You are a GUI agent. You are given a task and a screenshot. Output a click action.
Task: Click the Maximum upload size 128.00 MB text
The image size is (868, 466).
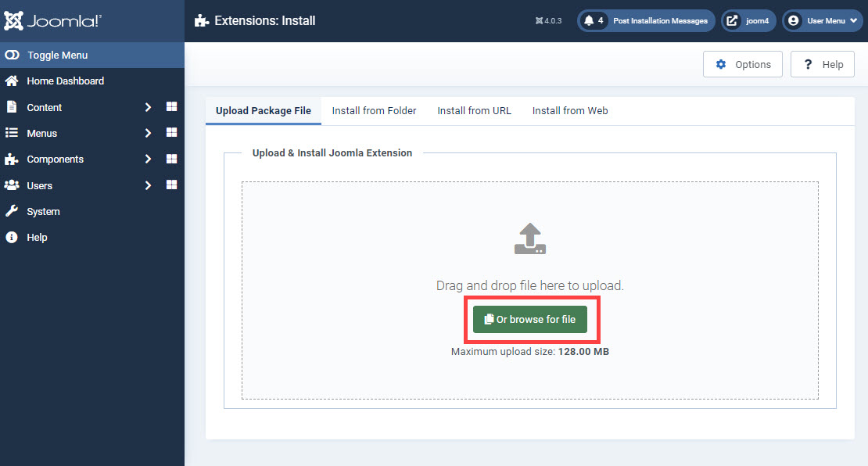coord(529,351)
